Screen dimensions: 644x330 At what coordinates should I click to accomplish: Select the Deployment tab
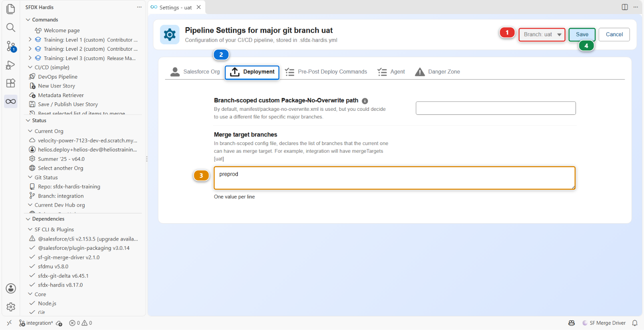[x=252, y=72]
